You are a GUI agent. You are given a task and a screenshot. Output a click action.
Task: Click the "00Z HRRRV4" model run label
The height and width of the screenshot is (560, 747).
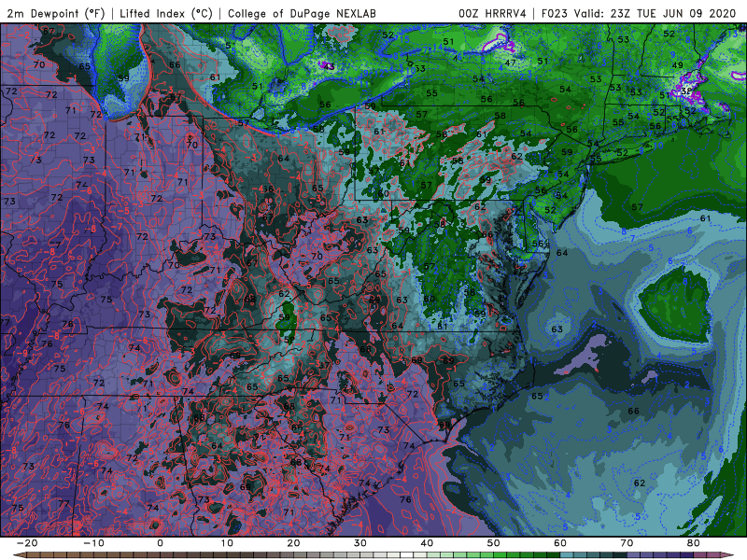pos(492,14)
